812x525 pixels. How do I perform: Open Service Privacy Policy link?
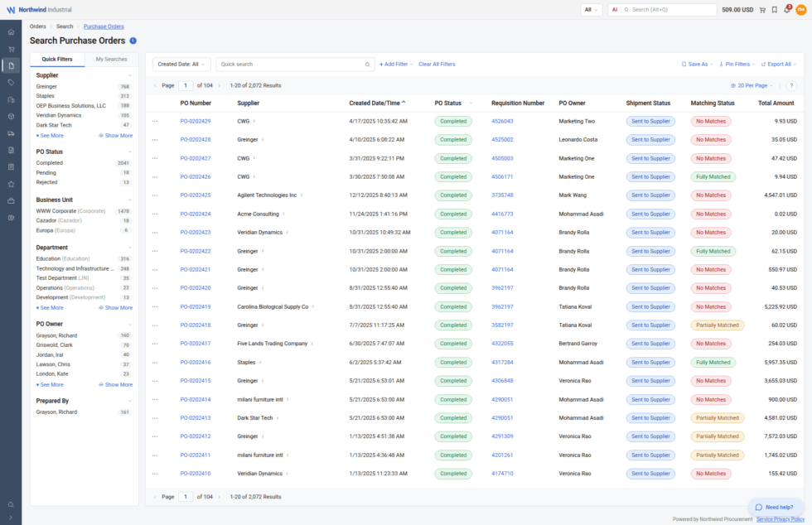[x=781, y=519]
